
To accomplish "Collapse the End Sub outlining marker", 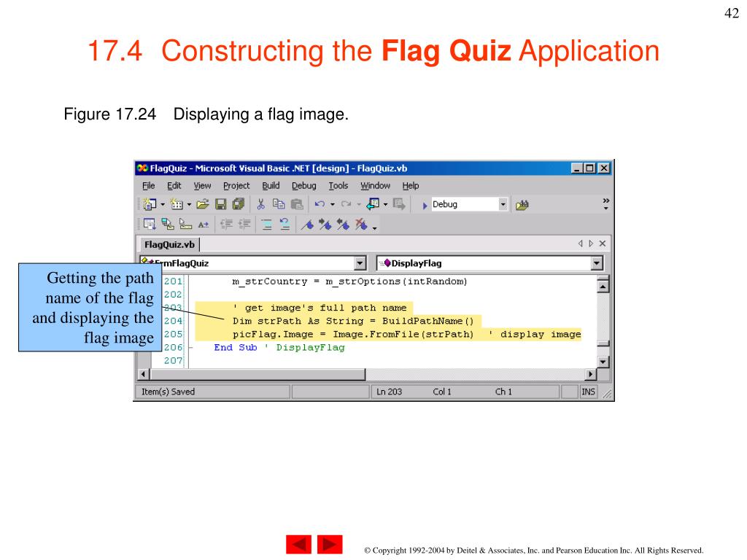I will 191,348.
